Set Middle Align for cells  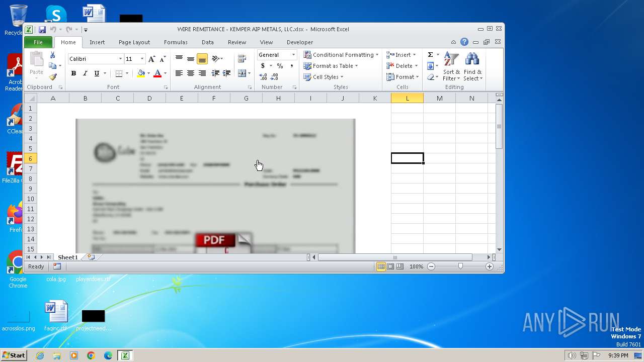[x=190, y=59]
